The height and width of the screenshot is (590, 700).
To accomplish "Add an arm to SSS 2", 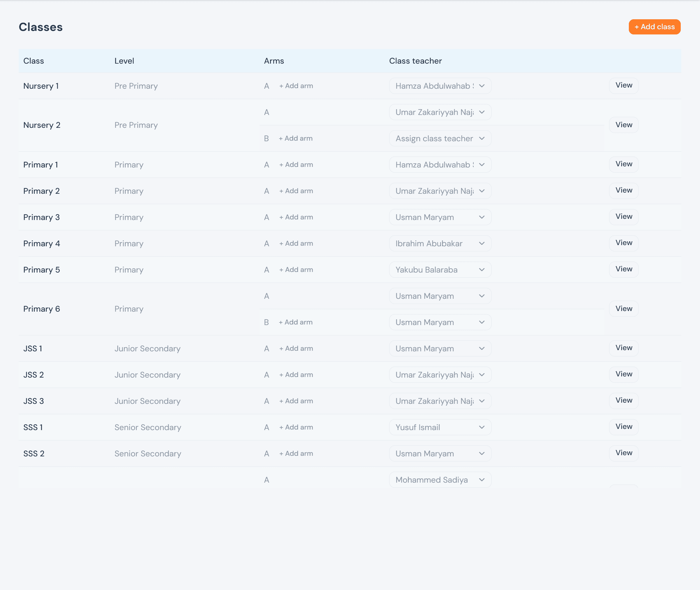I will tap(296, 453).
